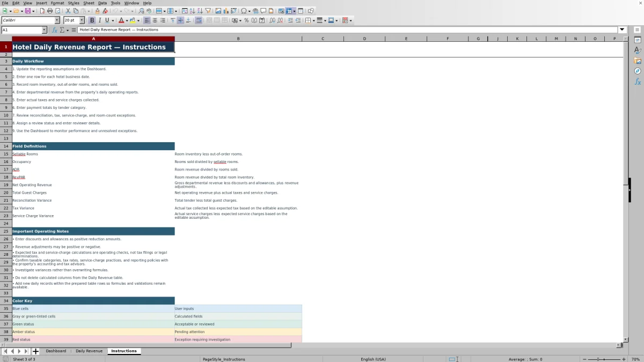Click the English (USA) language status field
Image resolution: width=644 pixels, height=362 pixels.
[x=373, y=359]
